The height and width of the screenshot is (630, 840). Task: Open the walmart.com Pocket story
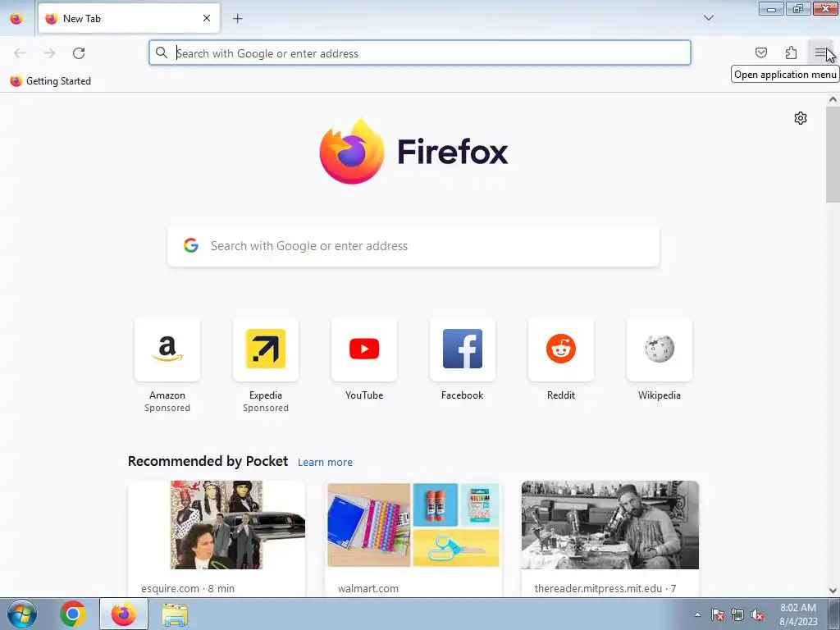click(413, 538)
